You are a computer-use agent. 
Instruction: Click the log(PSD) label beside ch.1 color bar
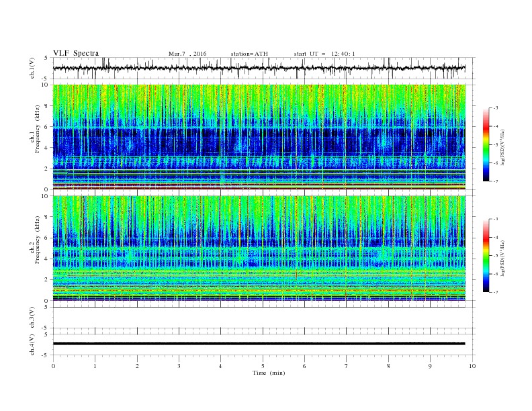[x=502, y=148]
